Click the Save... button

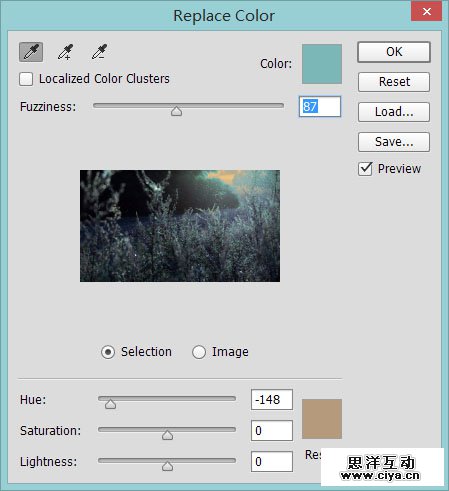(394, 142)
